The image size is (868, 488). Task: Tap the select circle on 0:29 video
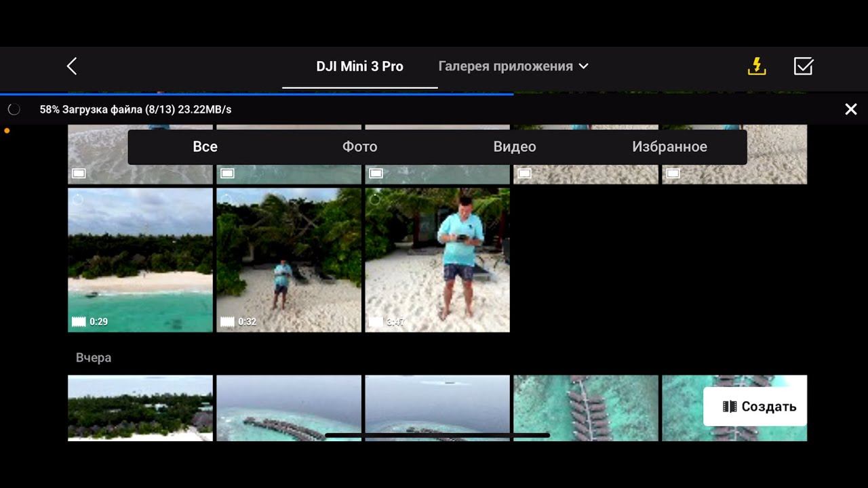coord(77,200)
